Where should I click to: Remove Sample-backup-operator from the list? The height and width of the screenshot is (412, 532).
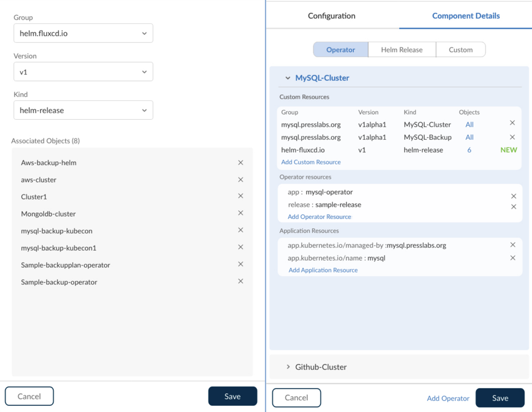[240, 281]
